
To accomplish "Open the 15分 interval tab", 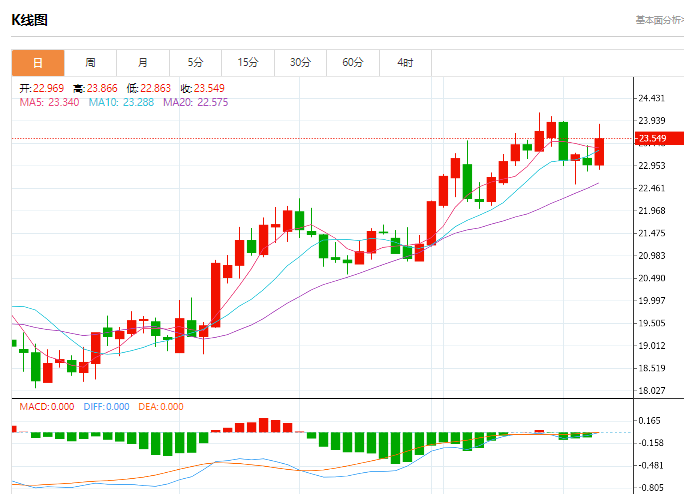I will click(x=248, y=63).
